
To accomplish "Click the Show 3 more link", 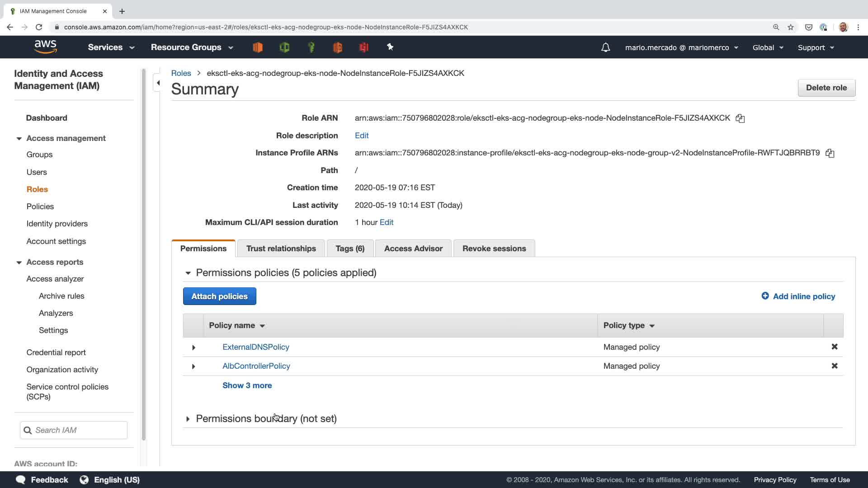I will pyautogui.click(x=247, y=385).
